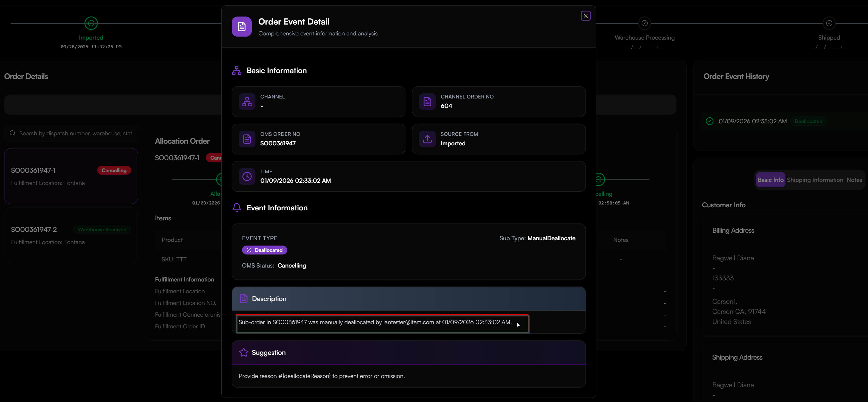
Task: Click the Source From upload icon
Action: pos(427,139)
